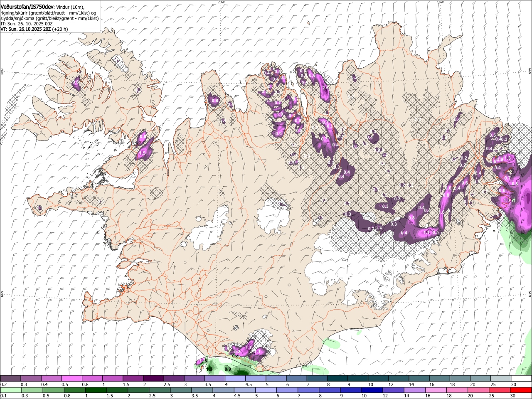532x399 pixels.
Task: Select darkest purple upper swatch between 2 and 2.5
Action: pos(153,378)
